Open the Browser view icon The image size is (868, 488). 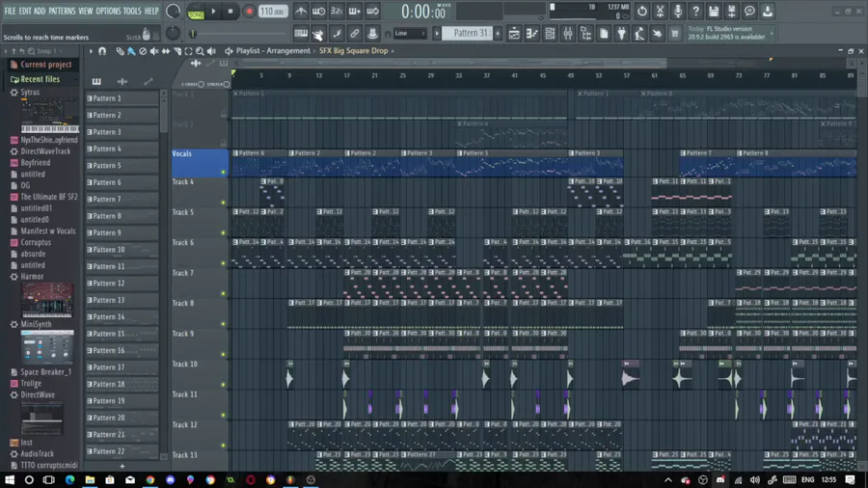[x=585, y=34]
